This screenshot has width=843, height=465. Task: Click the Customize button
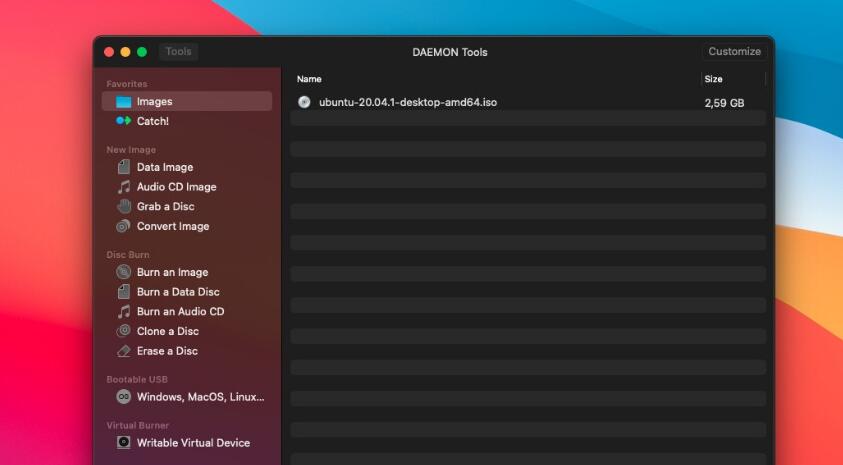[734, 52]
